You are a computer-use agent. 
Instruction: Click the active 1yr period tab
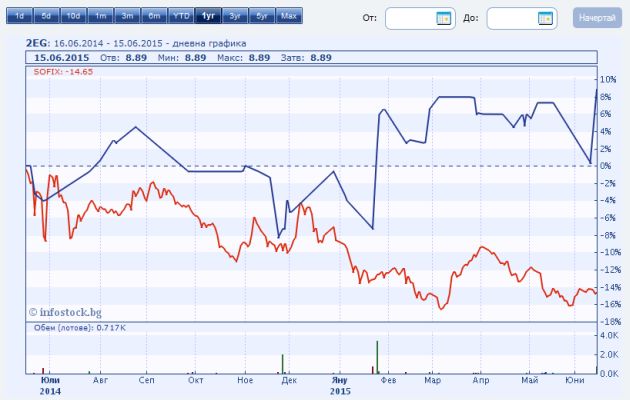[x=208, y=17]
